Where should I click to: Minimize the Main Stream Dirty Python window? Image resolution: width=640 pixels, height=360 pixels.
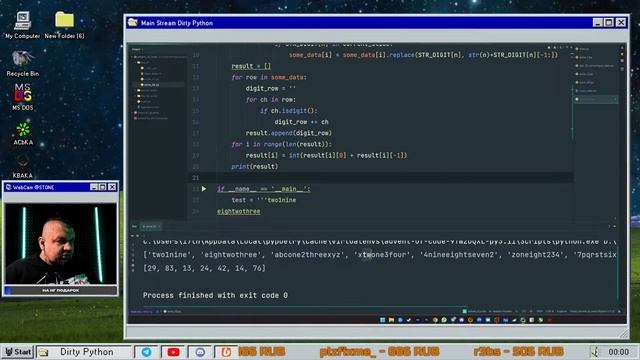point(598,22)
